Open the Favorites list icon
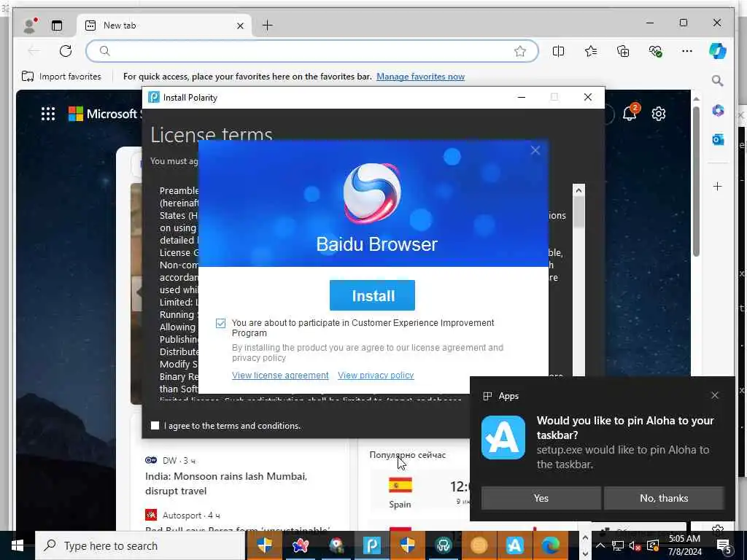Image resolution: width=747 pixels, height=560 pixels. coord(591,51)
